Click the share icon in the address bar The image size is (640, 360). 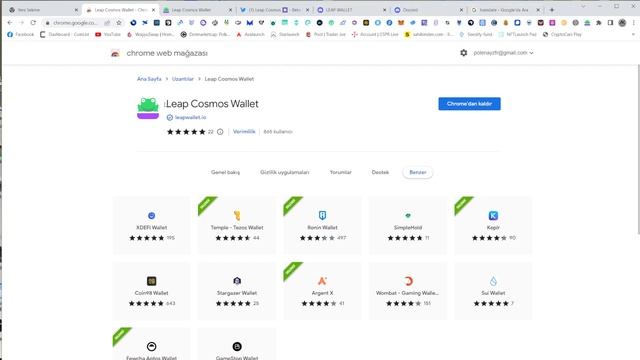click(107, 23)
